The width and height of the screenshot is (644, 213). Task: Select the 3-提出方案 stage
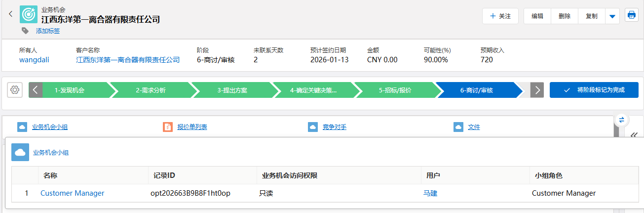232,90
